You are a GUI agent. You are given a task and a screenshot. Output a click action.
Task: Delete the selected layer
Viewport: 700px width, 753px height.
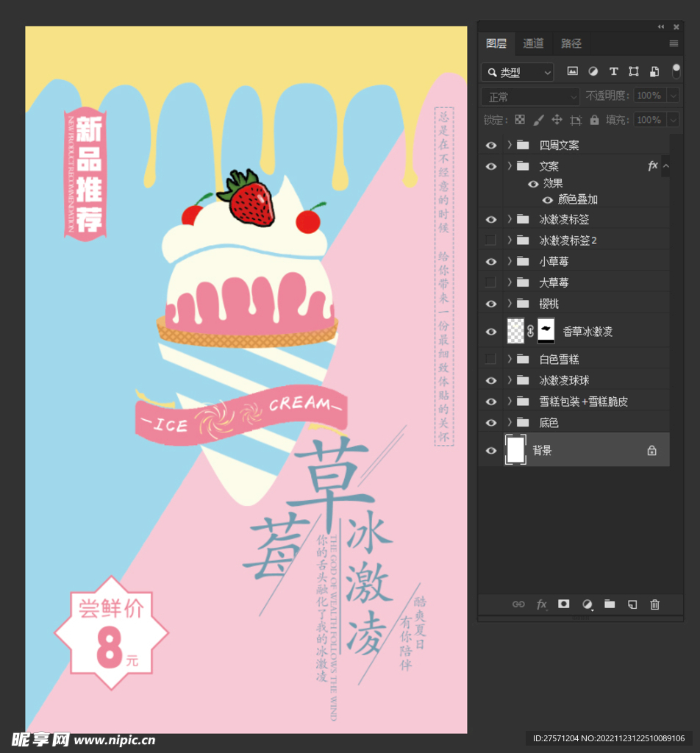click(x=654, y=604)
